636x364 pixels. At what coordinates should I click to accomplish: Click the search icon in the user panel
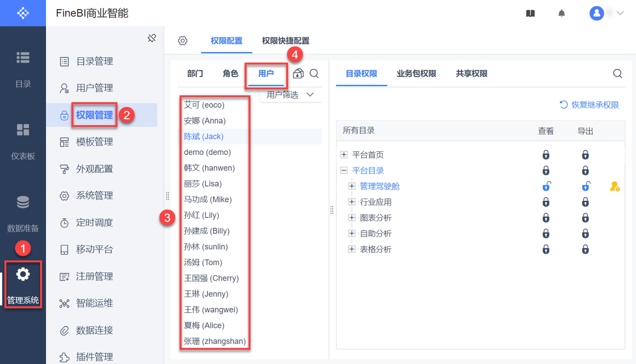314,74
